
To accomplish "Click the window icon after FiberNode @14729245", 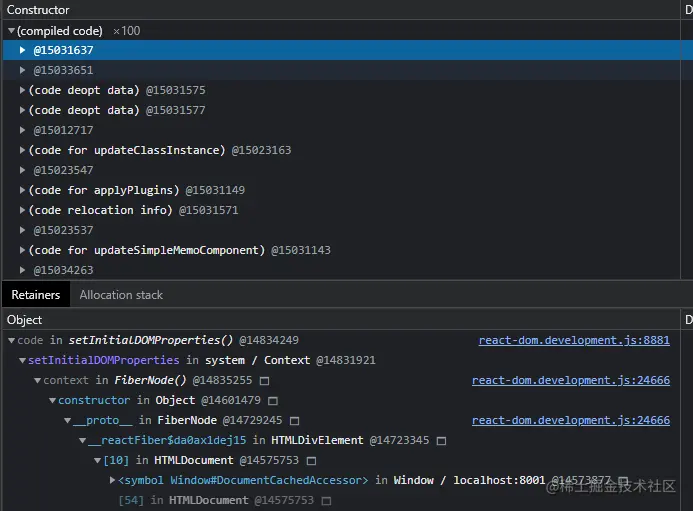I will coord(295,421).
